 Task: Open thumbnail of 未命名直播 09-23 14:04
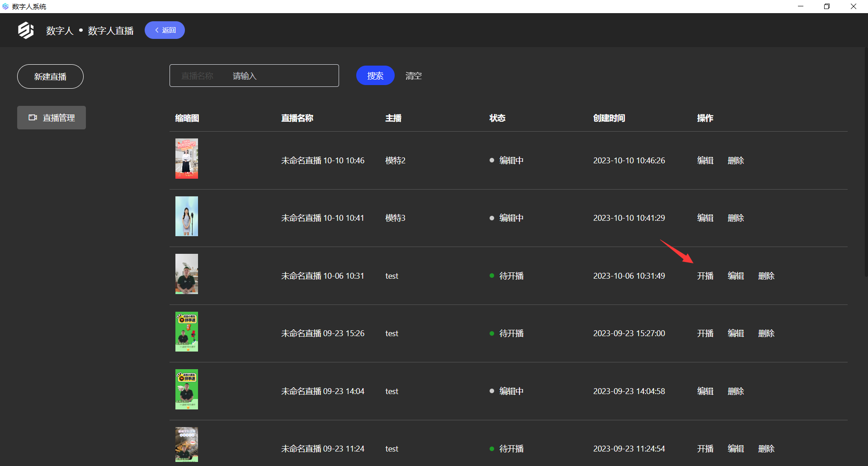click(x=187, y=390)
